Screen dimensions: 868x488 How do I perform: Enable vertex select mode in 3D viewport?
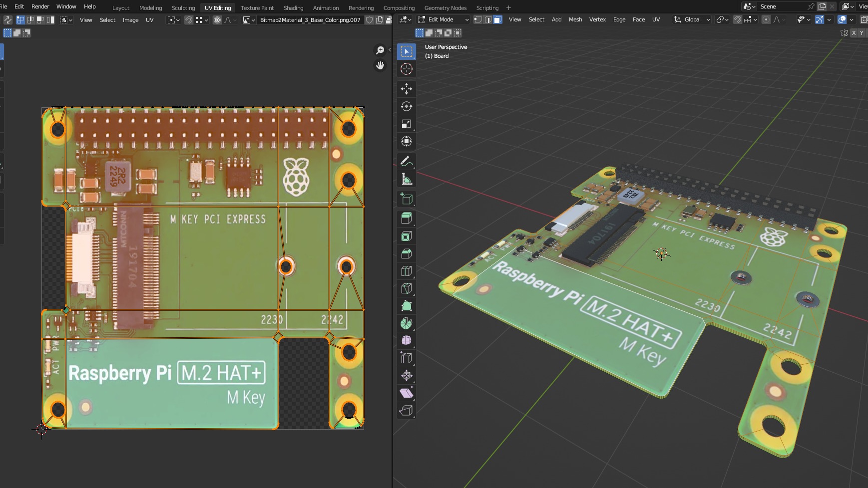point(478,19)
